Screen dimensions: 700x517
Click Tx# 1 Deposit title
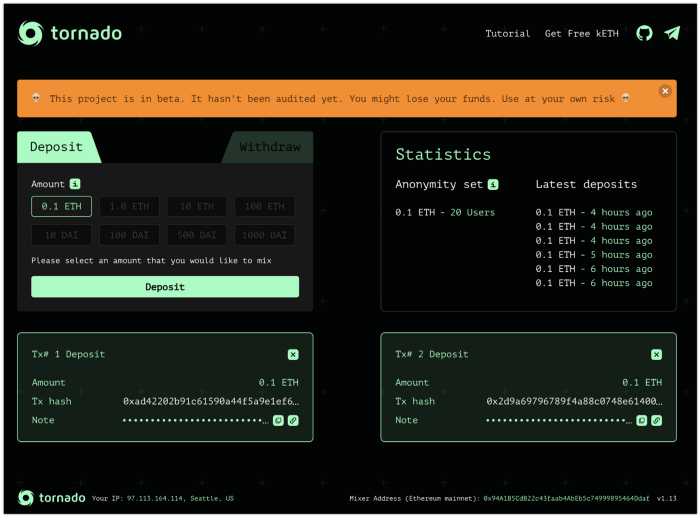68,354
